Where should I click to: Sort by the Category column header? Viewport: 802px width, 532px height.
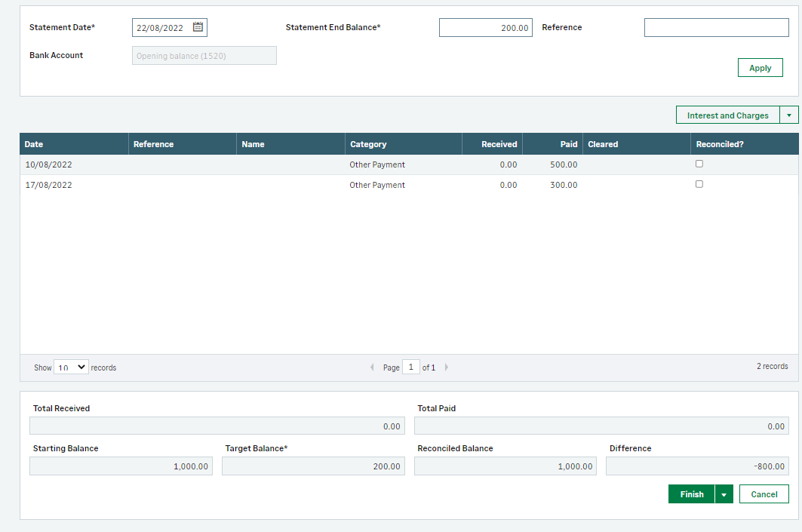point(368,144)
